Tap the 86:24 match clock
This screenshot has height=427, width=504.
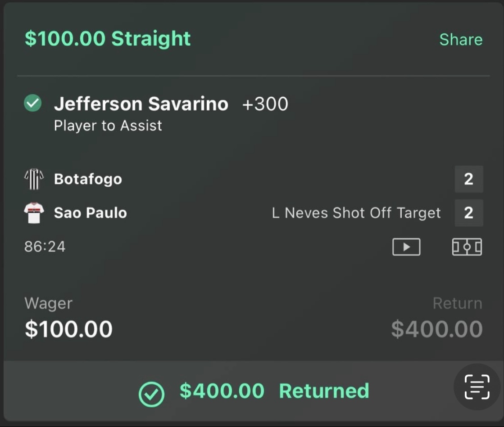[x=45, y=247]
